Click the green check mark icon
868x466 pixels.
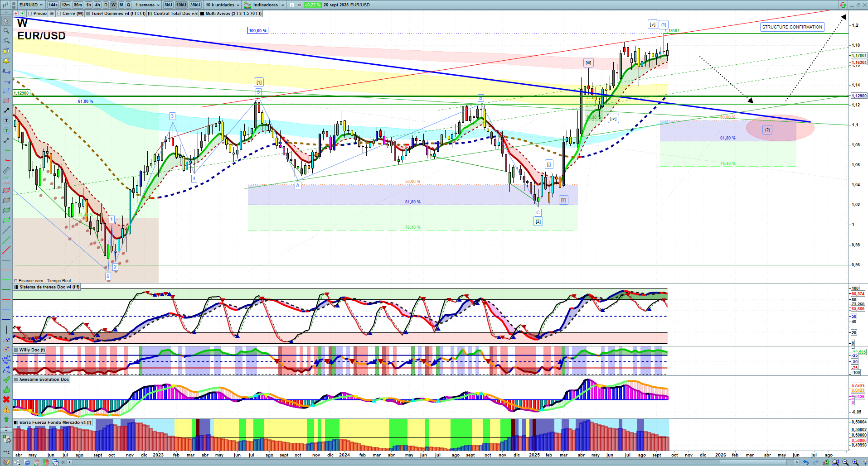pyautogui.click(x=6, y=380)
